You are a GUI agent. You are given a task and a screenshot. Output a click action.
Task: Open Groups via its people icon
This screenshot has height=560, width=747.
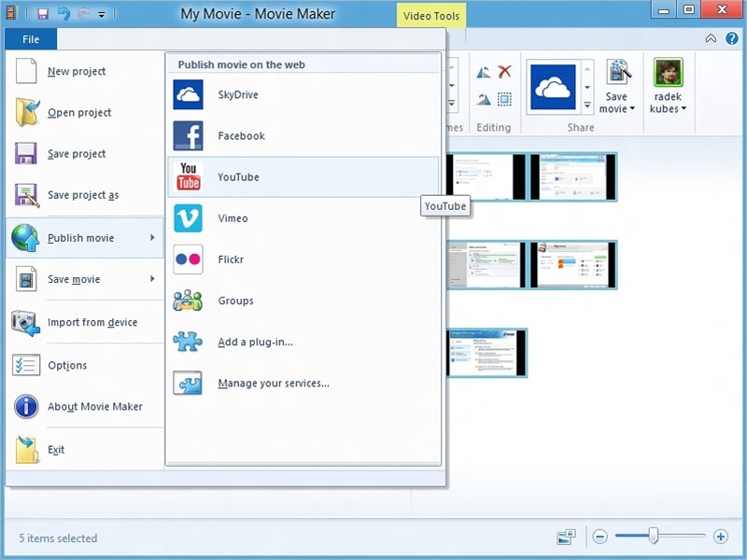coord(189,301)
